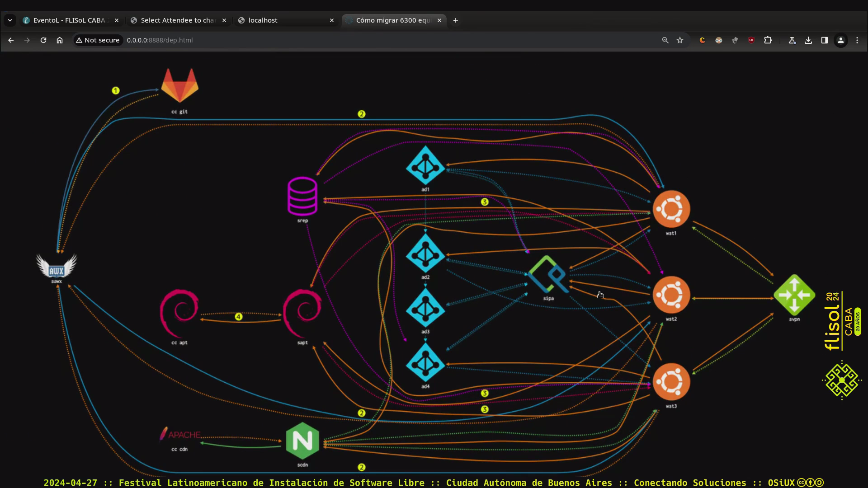This screenshot has height=488, width=868.
Task: Select the green router icon svpn
Action: [x=794, y=295]
